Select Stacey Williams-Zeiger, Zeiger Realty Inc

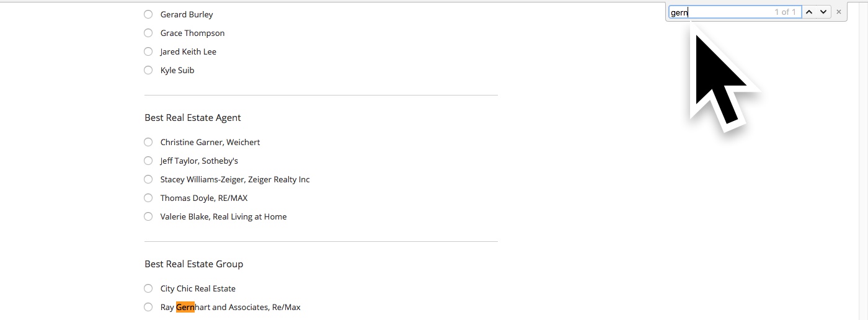pyautogui.click(x=148, y=179)
